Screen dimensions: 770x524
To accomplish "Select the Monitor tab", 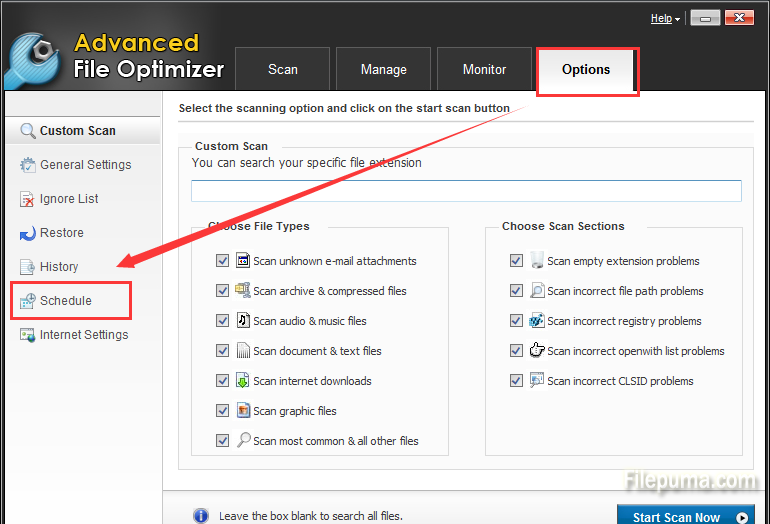I will tap(484, 70).
